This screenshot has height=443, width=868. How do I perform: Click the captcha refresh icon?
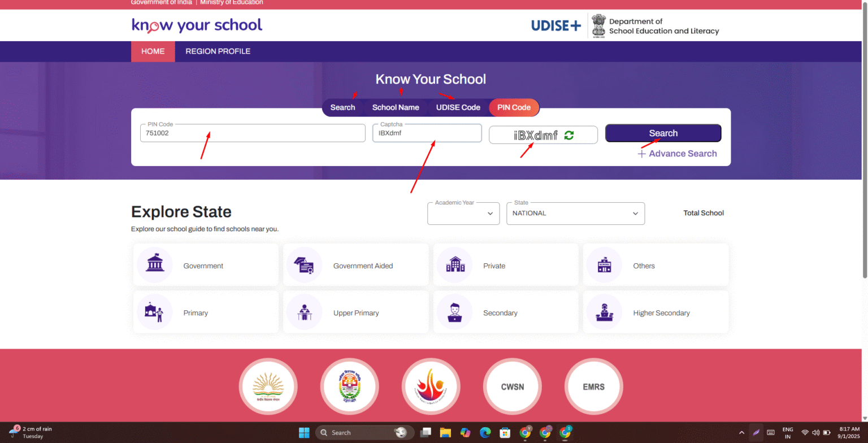569,134
